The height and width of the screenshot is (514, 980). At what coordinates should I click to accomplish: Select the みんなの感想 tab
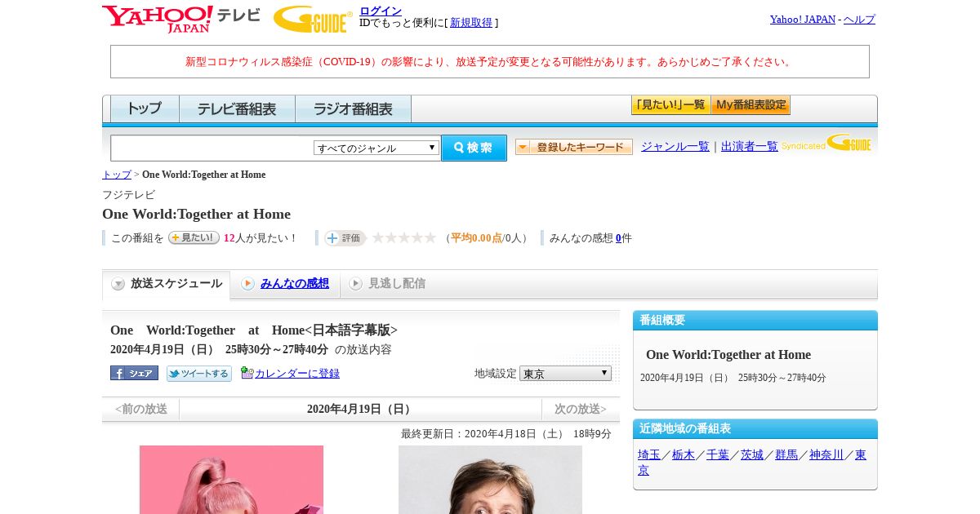(x=285, y=284)
